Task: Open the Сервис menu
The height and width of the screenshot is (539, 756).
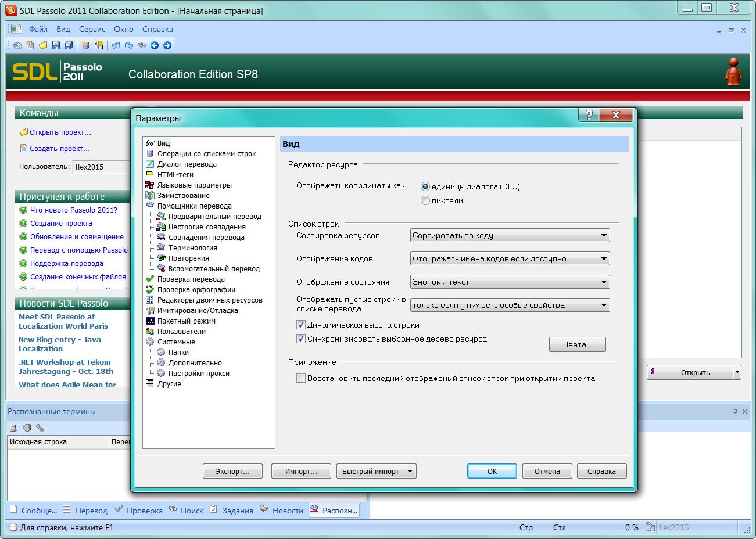Action: click(x=92, y=29)
